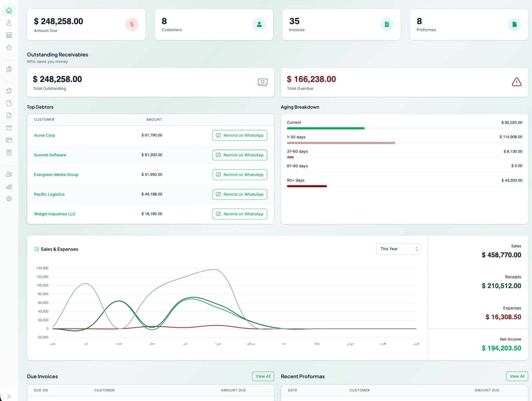
Task: Remind Acme Corp on WhatsApp
Action: [x=240, y=135]
